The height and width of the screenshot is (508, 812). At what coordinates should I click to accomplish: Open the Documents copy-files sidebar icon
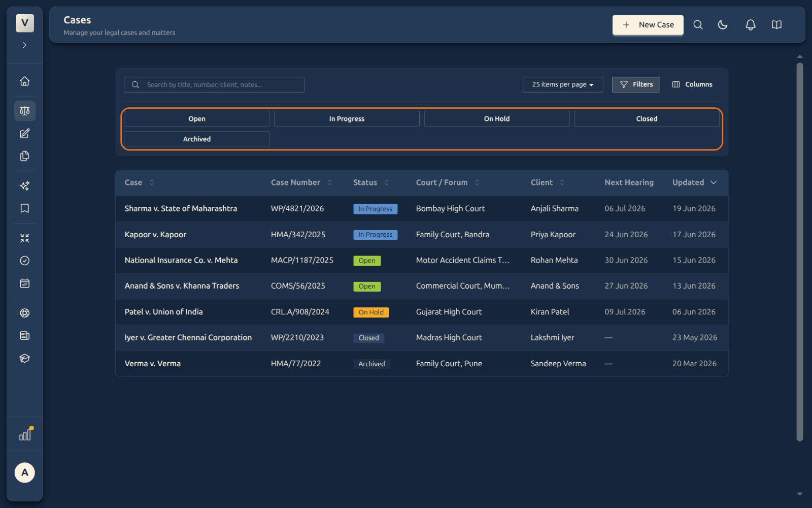coord(24,156)
